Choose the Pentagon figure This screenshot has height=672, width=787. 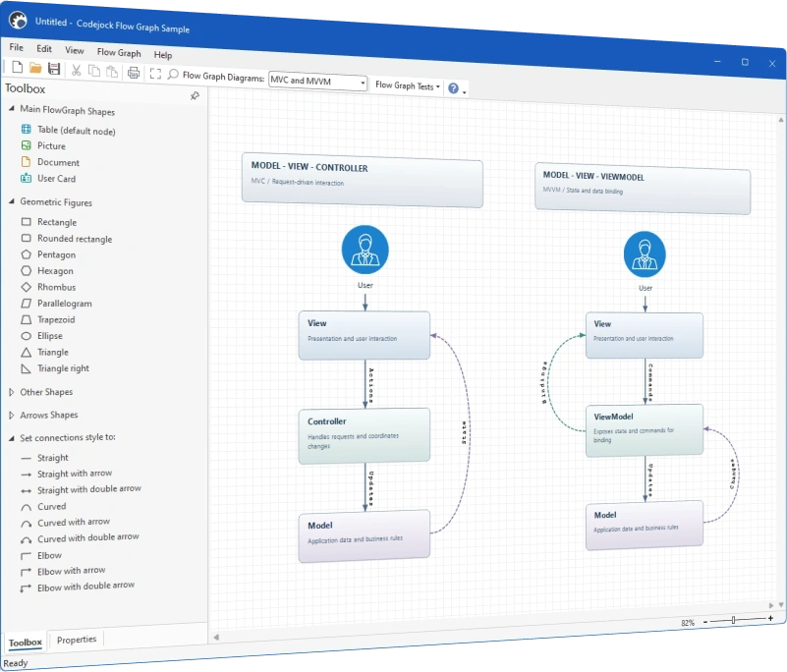(48, 254)
